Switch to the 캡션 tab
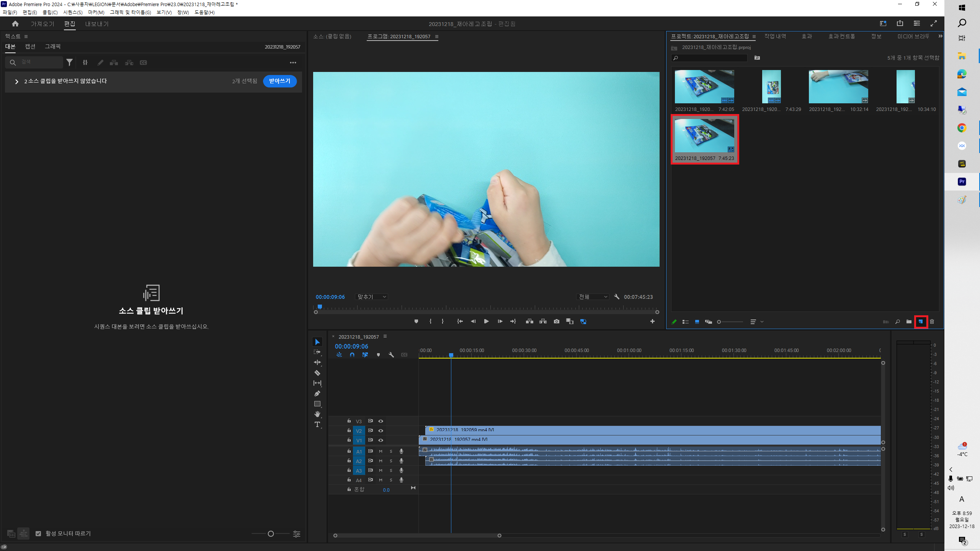 [x=30, y=46]
